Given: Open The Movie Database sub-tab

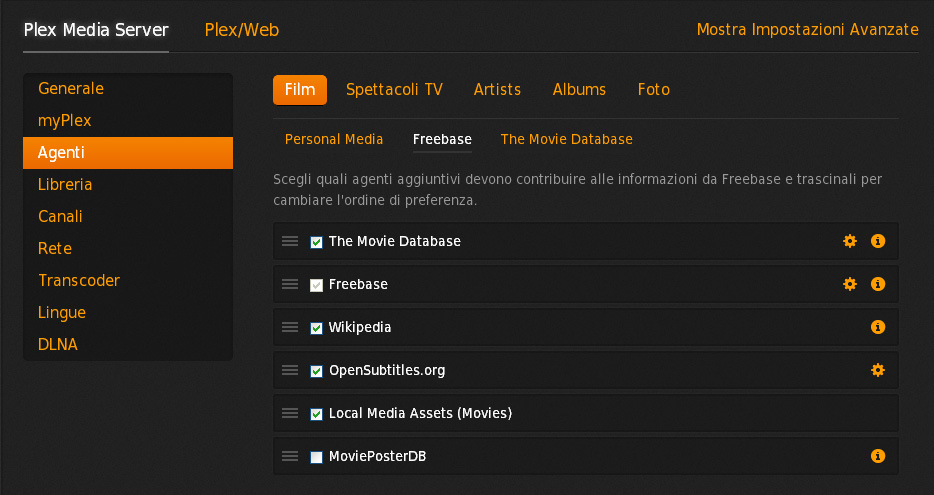Looking at the screenshot, I should tap(566, 139).
